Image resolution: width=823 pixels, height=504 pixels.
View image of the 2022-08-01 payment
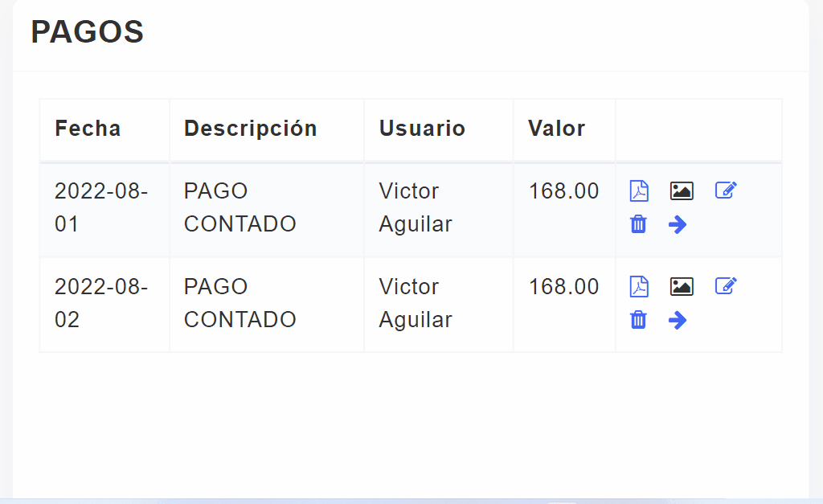682,191
